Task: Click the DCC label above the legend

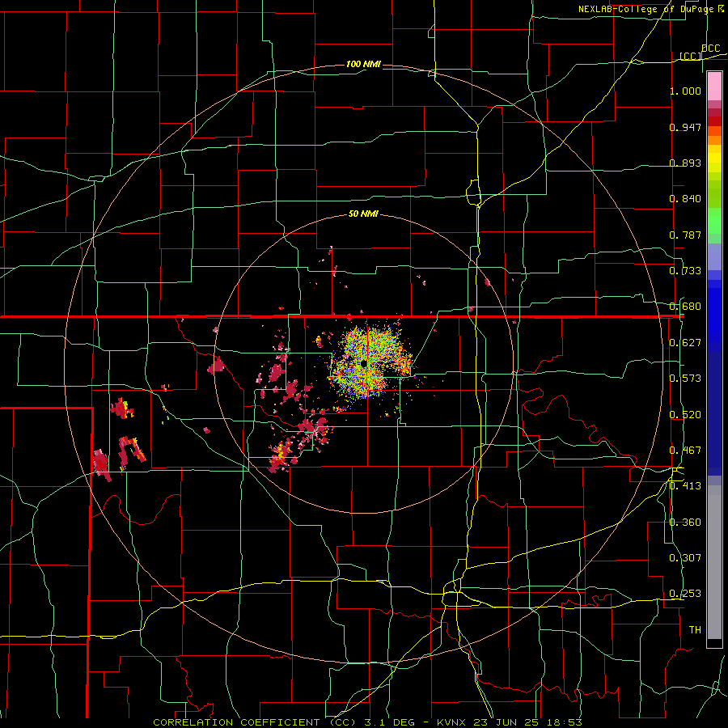Action: pyautogui.click(x=710, y=49)
